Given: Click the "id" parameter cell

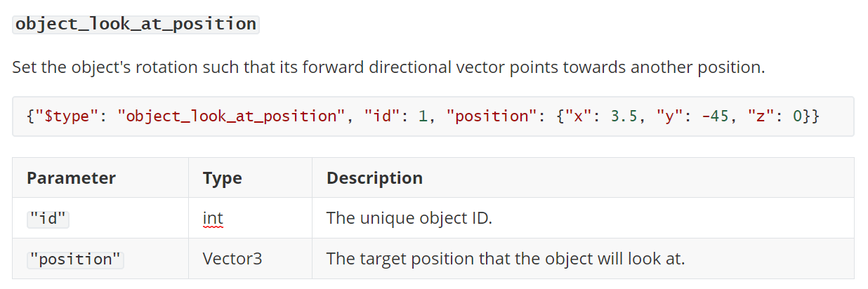Looking at the screenshot, I should [x=48, y=218].
